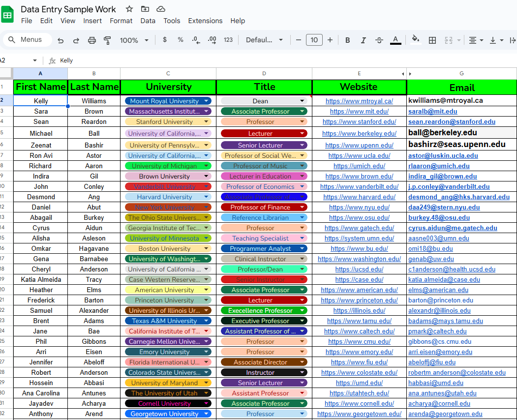The height and width of the screenshot is (420, 517).
Task: Click the move to folder icon
Action: [145, 9]
